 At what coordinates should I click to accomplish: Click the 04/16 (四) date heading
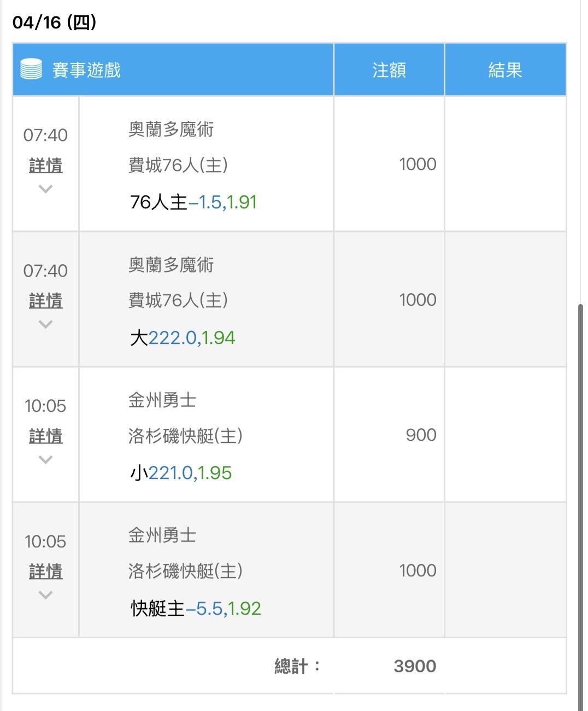tap(54, 22)
